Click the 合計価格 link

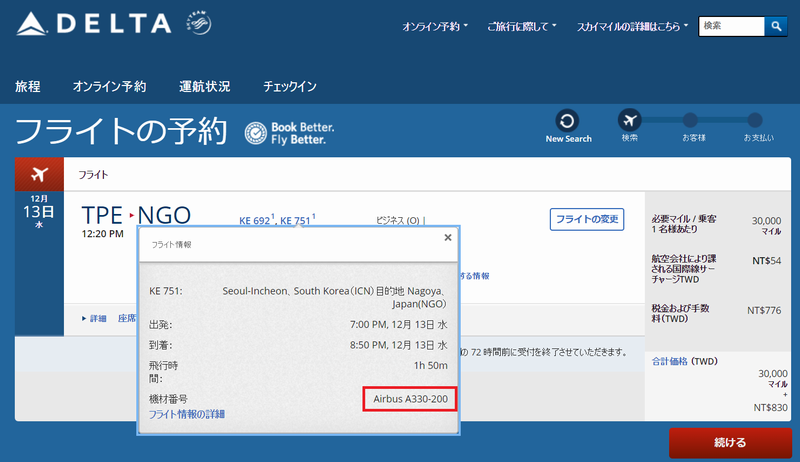pyautogui.click(x=669, y=361)
